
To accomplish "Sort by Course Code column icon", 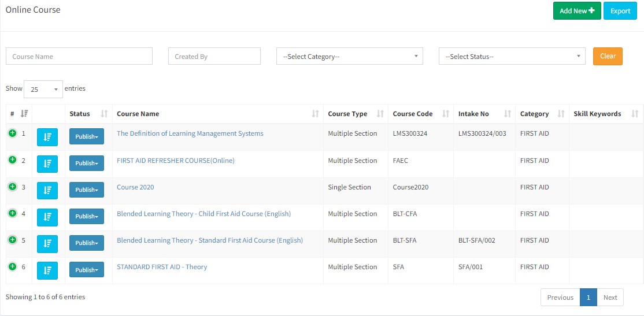I will coord(445,114).
